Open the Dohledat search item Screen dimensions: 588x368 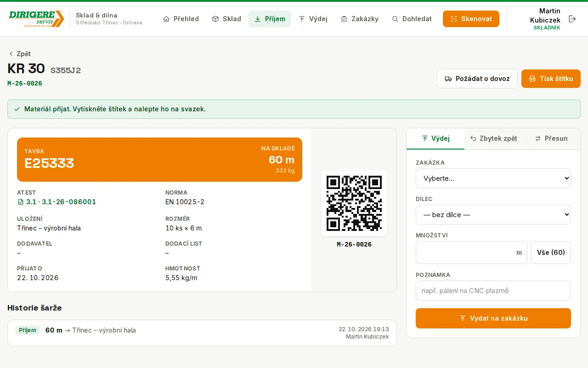[x=412, y=19]
